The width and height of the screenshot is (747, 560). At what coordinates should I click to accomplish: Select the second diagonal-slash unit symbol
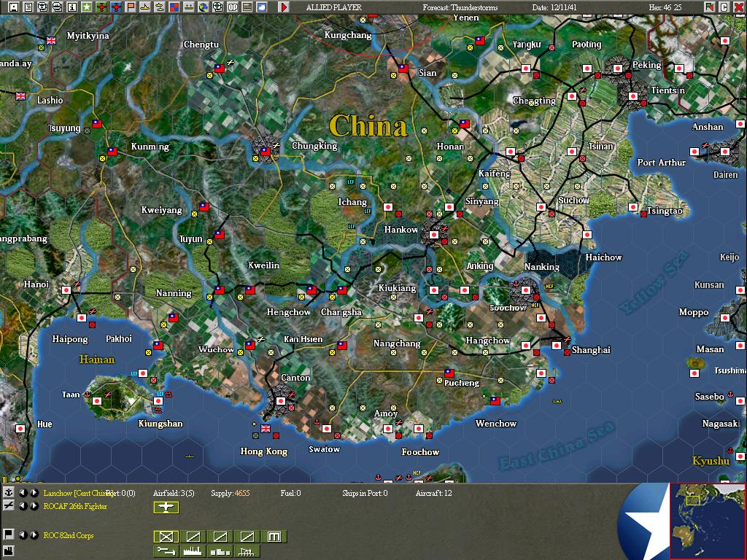point(193,537)
